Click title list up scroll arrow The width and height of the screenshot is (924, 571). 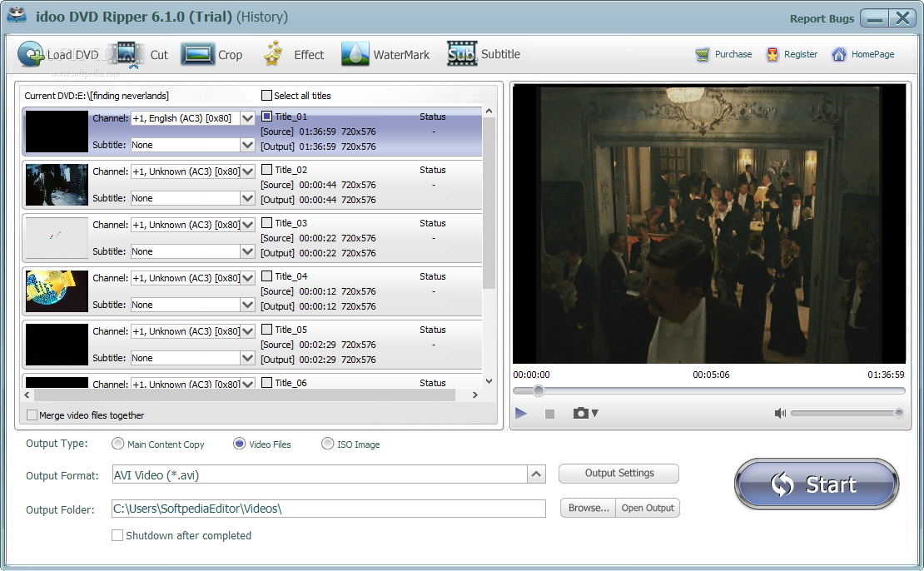(489, 111)
